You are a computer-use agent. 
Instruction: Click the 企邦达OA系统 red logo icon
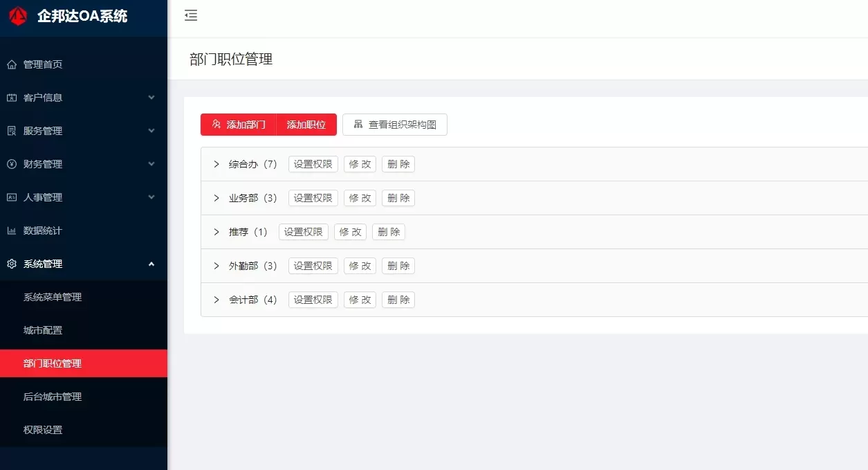(18, 17)
